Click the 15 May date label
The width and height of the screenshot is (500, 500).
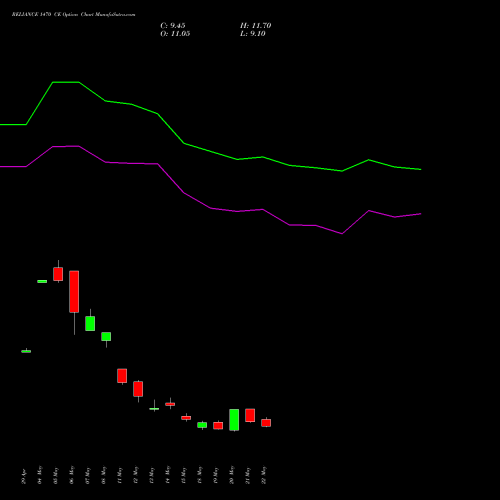coord(184,475)
